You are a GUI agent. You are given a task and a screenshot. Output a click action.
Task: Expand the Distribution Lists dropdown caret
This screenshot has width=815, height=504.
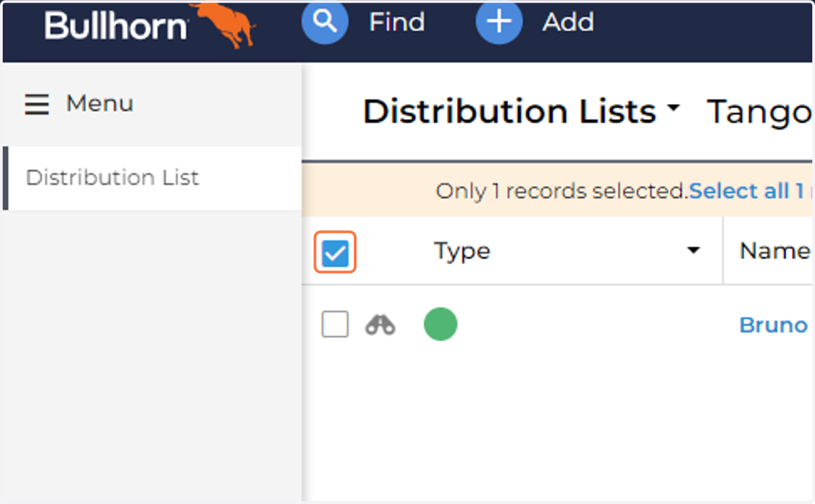673,109
